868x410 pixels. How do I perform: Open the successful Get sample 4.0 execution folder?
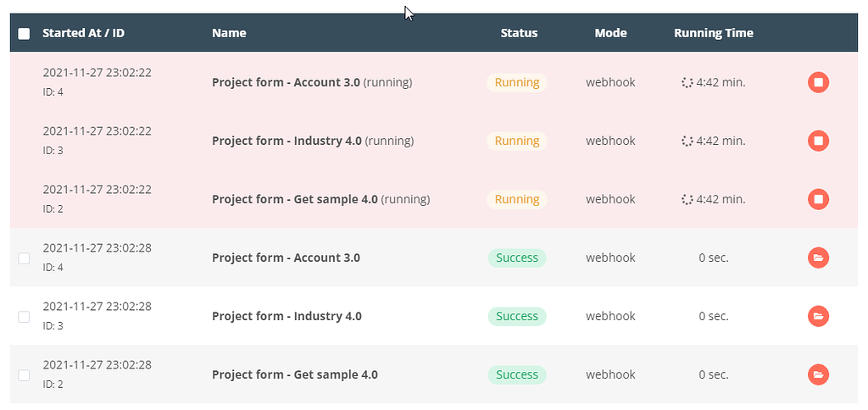(818, 374)
